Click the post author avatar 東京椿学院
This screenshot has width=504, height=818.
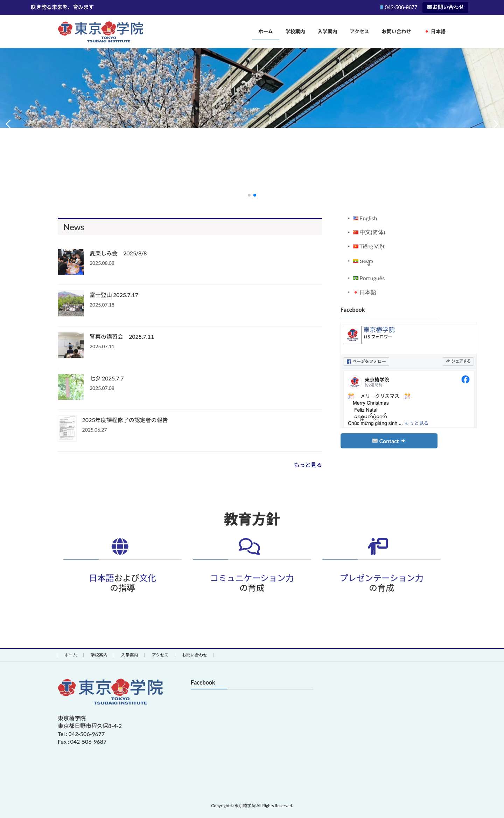pos(355,381)
